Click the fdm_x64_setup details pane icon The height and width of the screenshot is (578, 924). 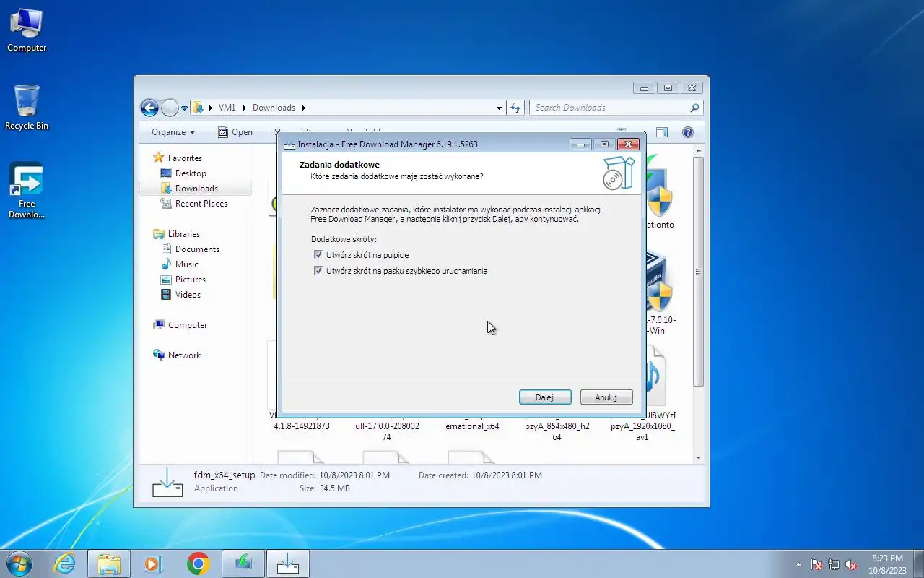point(167,483)
